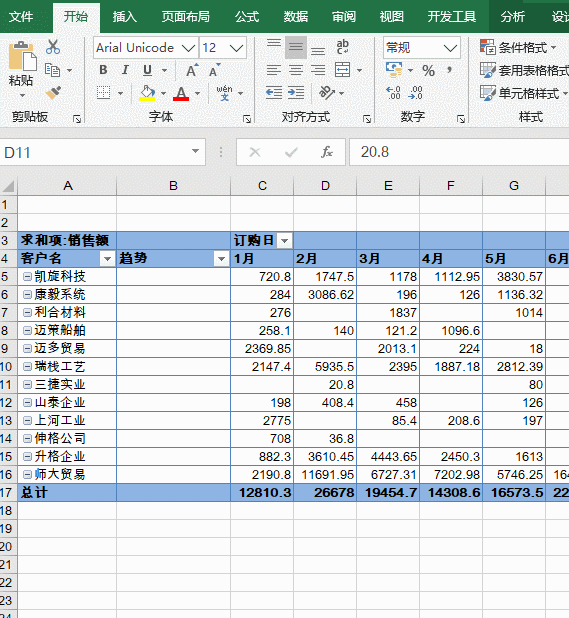Open the 文件 tab

coord(21,17)
